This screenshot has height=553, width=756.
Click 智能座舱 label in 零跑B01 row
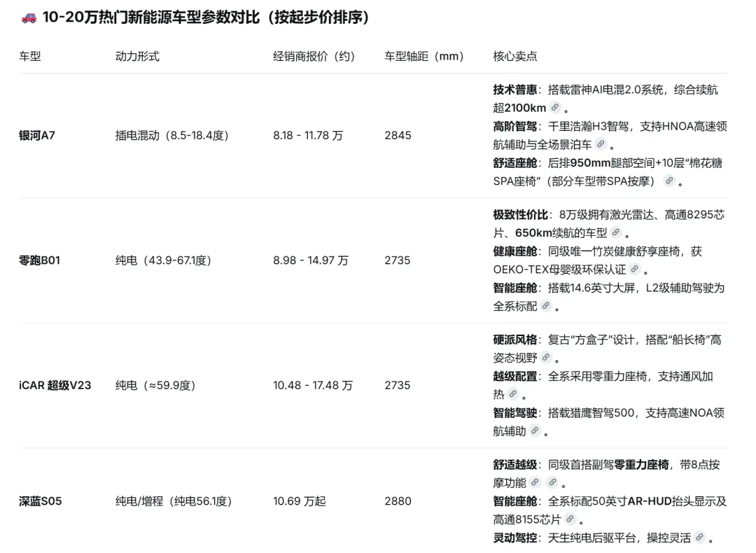(515, 288)
